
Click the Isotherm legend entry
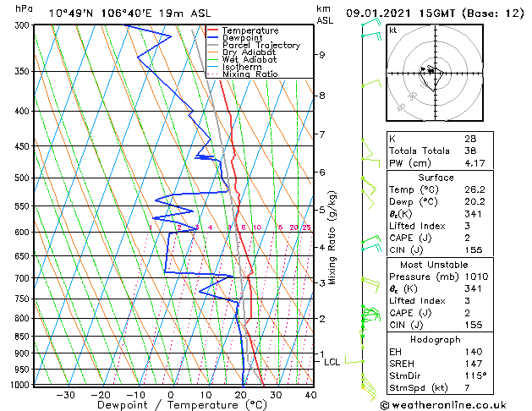tap(242, 67)
